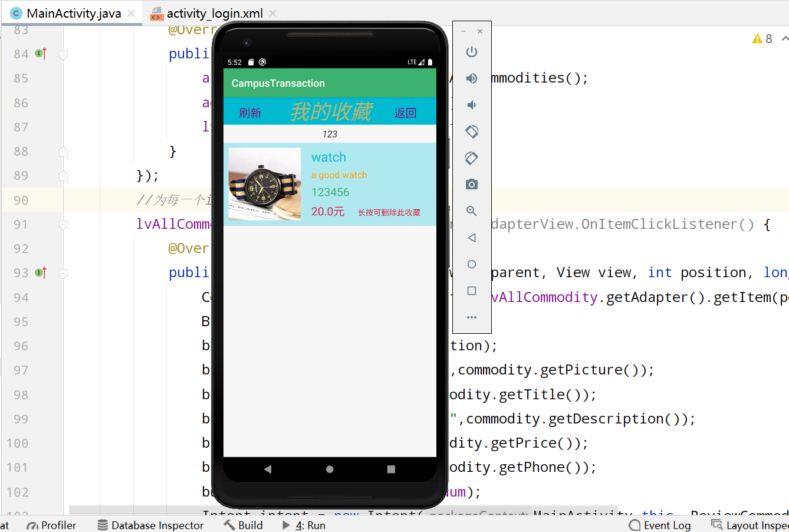Rotate the emulator right
This screenshot has height=532, width=789.
pos(472,158)
